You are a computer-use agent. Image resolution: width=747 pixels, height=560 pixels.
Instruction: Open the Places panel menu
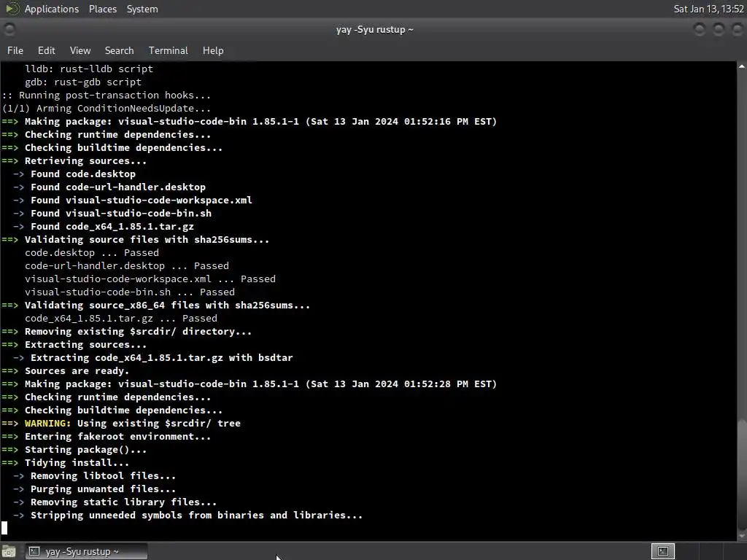102,9
